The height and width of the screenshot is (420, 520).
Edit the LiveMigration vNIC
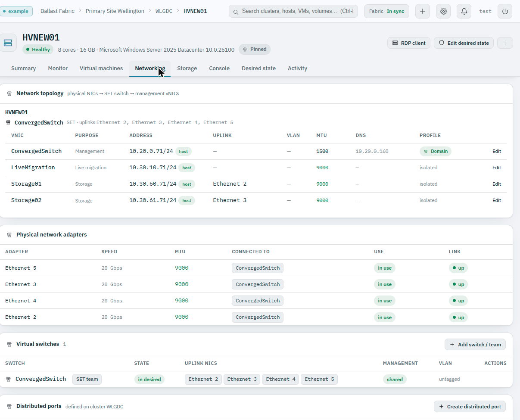(x=497, y=168)
